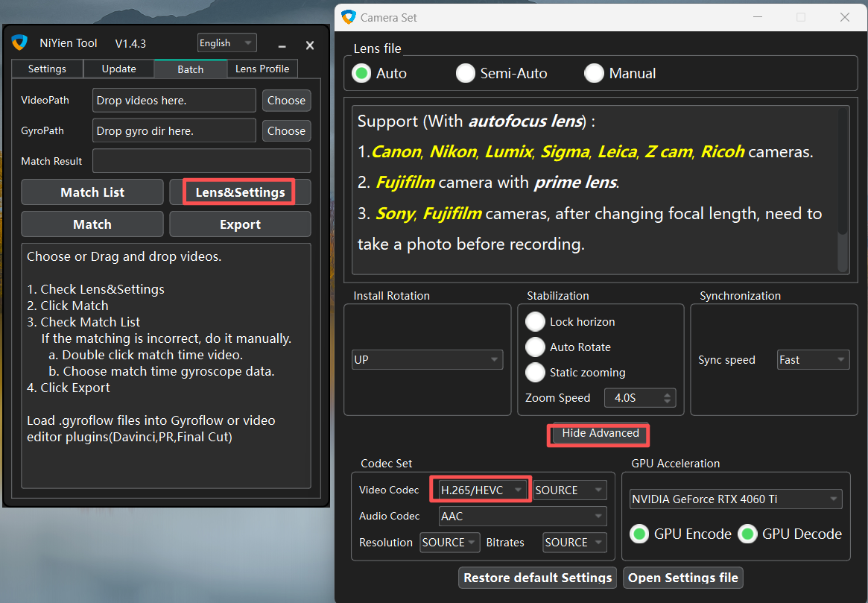Toggle the GPU Decode option

coord(748,534)
